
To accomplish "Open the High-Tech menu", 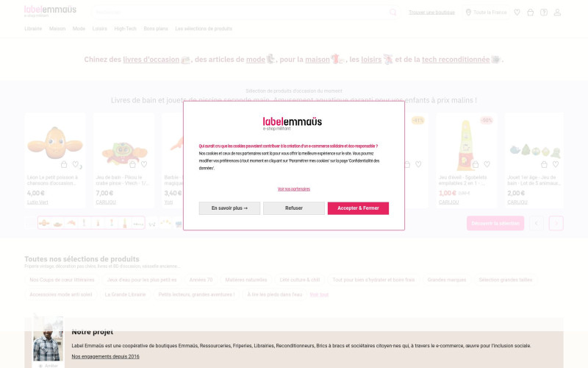I will point(125,29).
